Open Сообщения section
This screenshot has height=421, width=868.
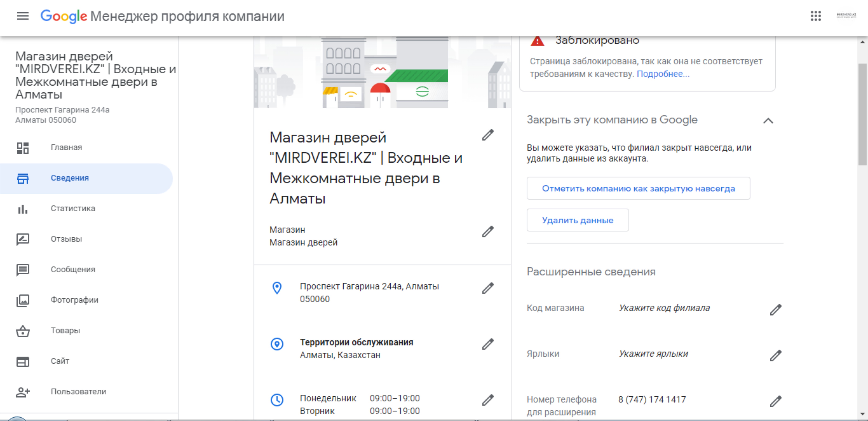(86, 270)
